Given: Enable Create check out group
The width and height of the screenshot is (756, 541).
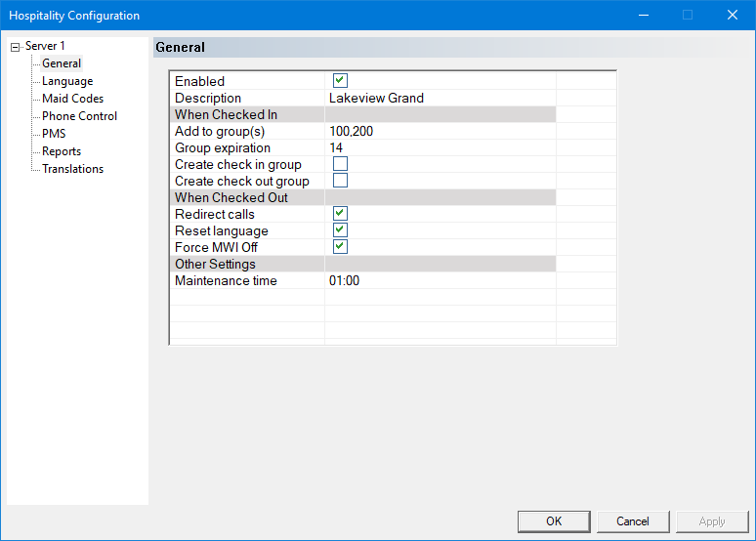Looking at the screenshot, I should [x=340, y=181].
